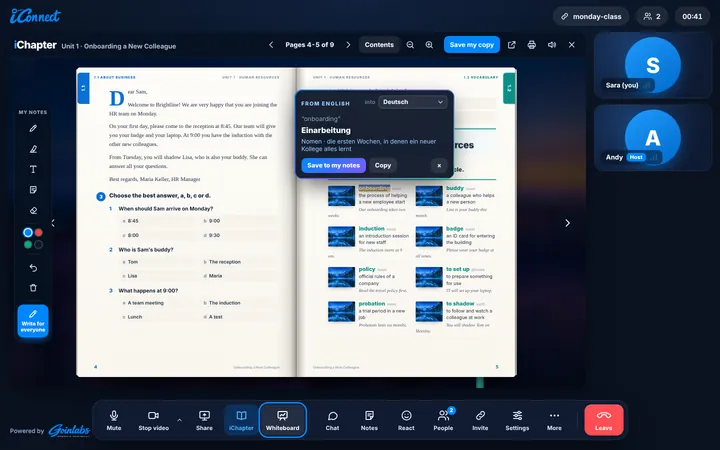Delete all notes with trash icon

[x=33, y=288]
